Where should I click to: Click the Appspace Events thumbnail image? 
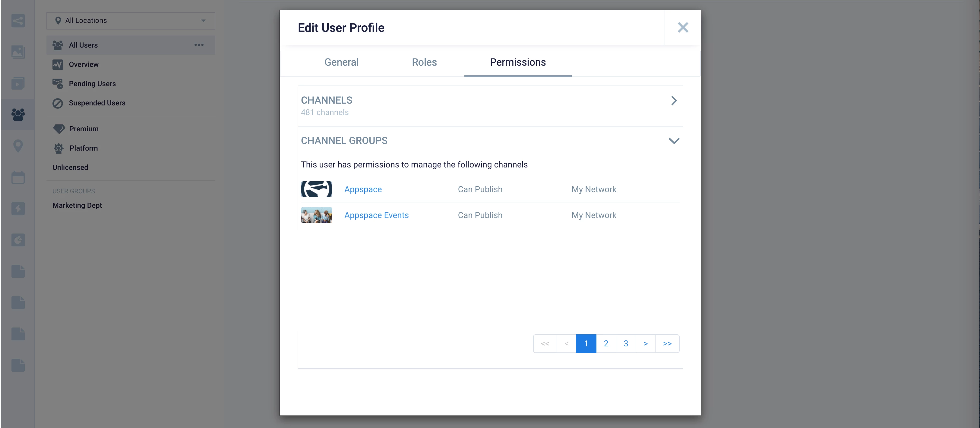[x=316, y=215]
